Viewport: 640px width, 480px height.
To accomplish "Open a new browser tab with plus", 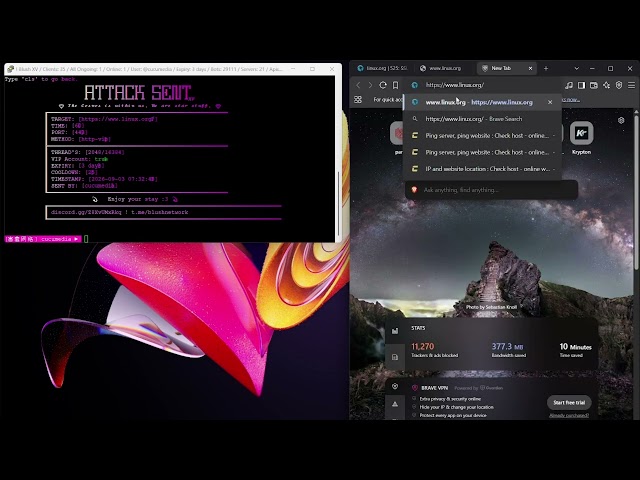I will (546, 68).
